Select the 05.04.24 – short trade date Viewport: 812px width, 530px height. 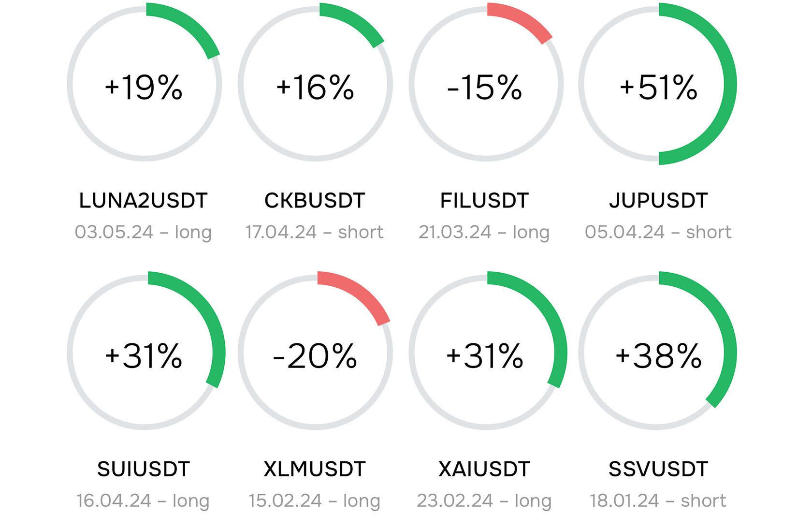[x=658, y=232]
